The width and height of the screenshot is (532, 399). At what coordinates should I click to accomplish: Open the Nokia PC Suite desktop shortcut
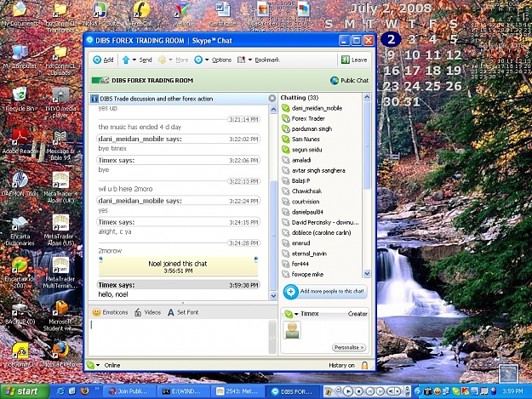(x=100, y=14)
